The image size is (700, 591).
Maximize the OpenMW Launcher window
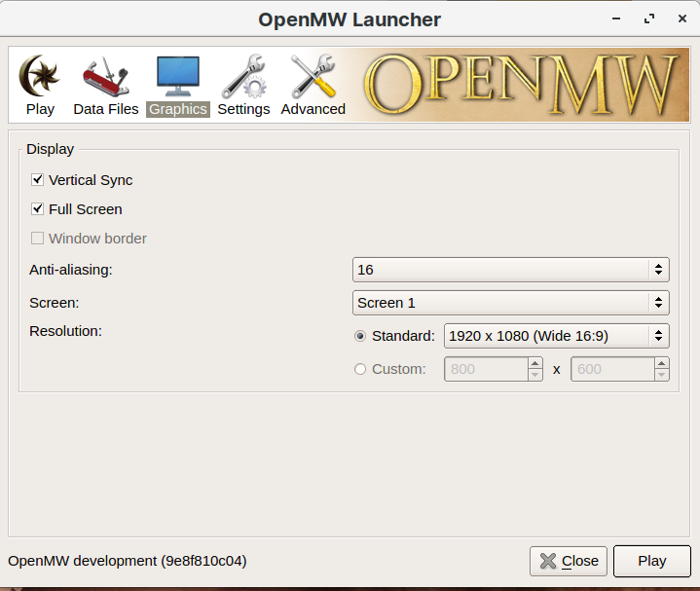(x=649, y=18)
